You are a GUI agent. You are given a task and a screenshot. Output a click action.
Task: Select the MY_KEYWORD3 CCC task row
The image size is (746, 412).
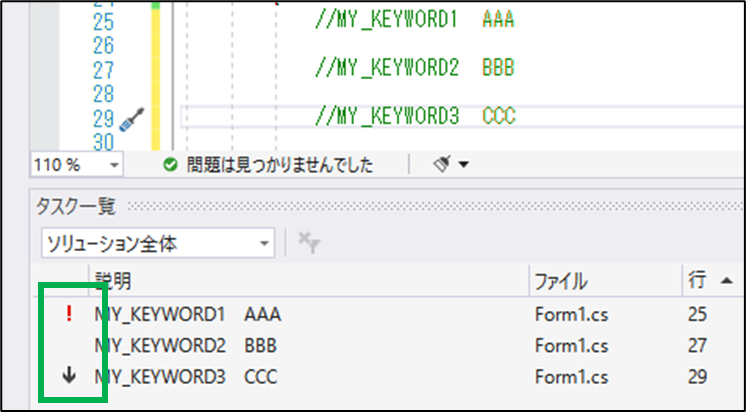tap(188, 377)
